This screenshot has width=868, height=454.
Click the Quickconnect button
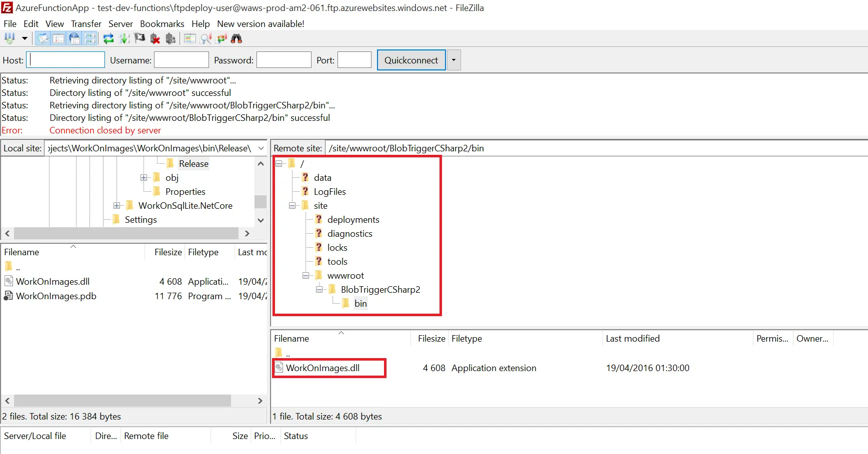(x=411, y=60)
